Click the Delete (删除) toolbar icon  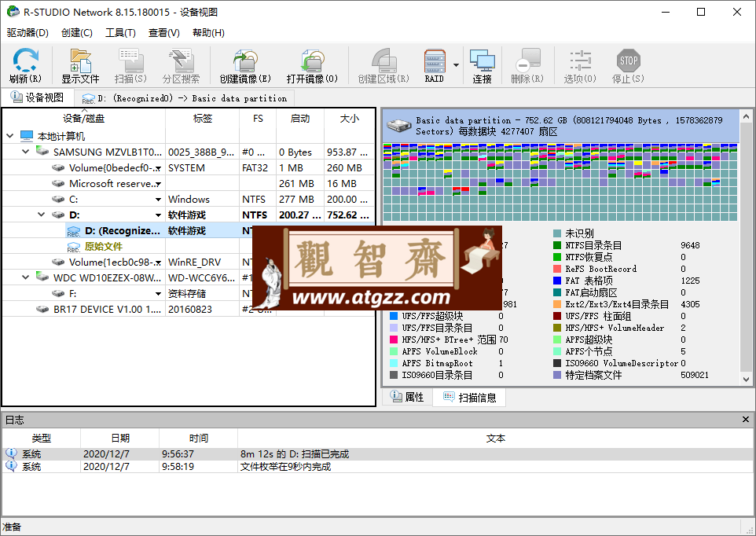(x=527, y=65)
